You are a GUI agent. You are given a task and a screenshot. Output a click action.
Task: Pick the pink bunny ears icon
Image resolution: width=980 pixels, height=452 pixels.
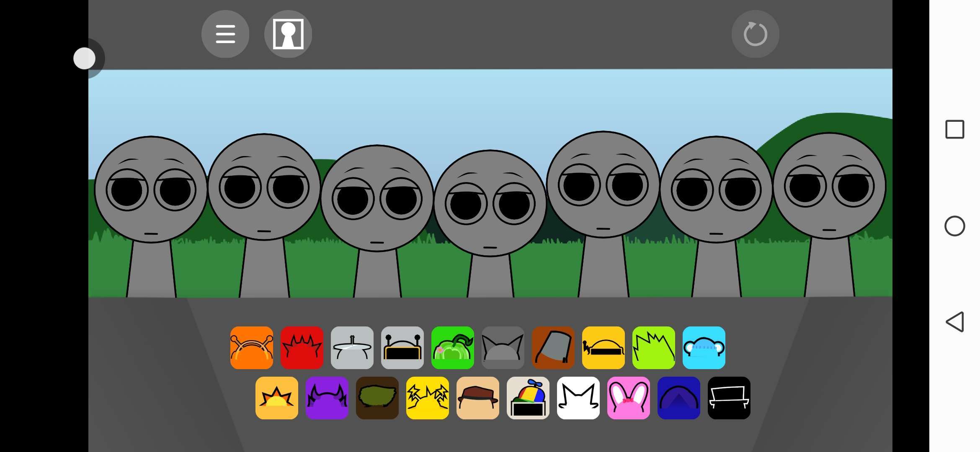point(629,398)
